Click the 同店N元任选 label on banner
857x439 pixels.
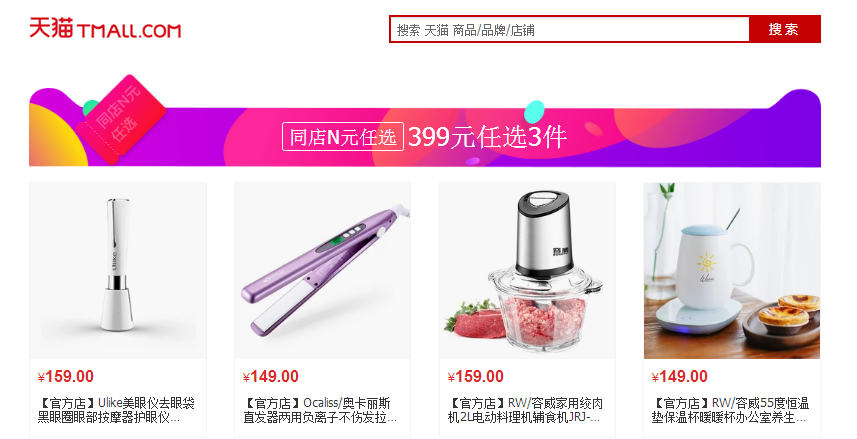click(x=343, y=137)
